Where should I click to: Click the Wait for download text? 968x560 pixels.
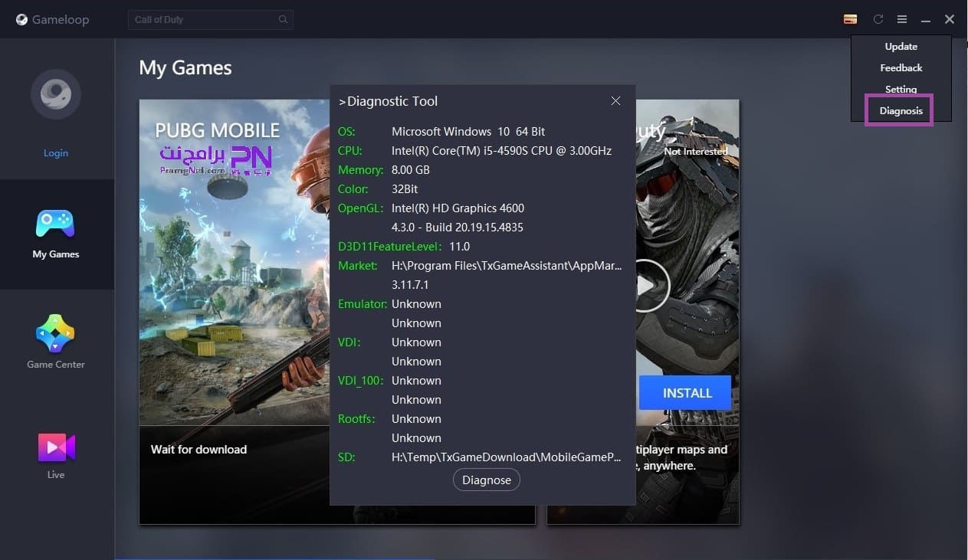click(199, 450)
